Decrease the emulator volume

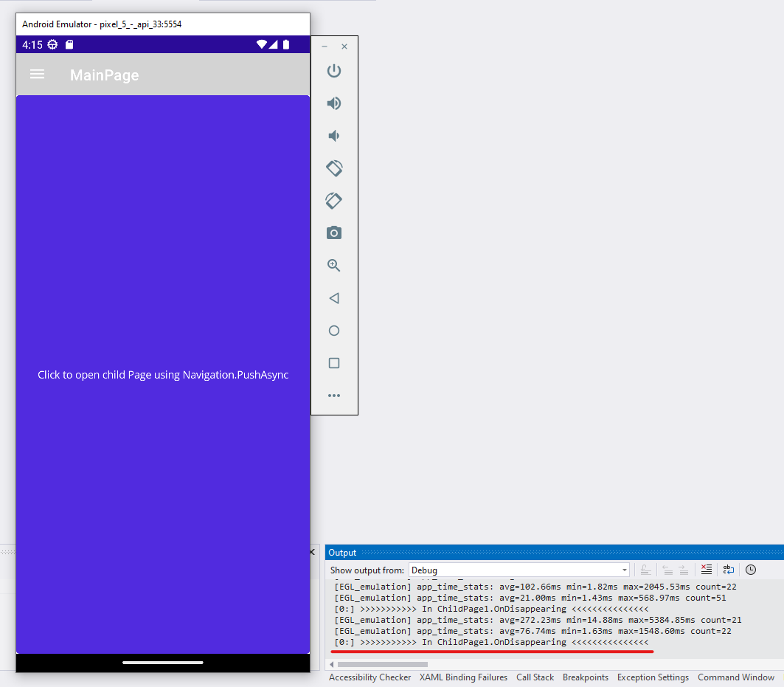point(333,136)
